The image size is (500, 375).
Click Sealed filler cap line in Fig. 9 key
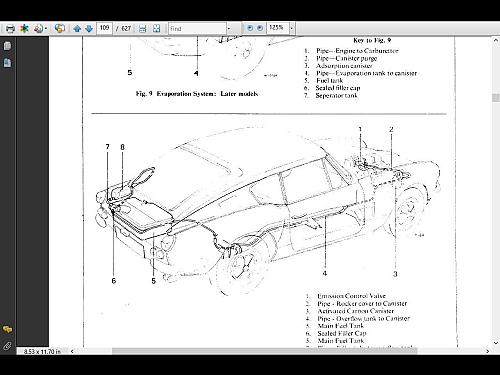(338, 88)
